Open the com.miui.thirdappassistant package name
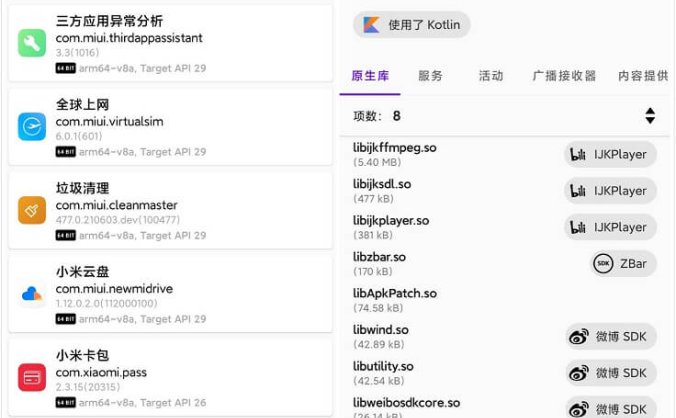The width and height of the screenshot is (676, 418). [x=129, y=38]
